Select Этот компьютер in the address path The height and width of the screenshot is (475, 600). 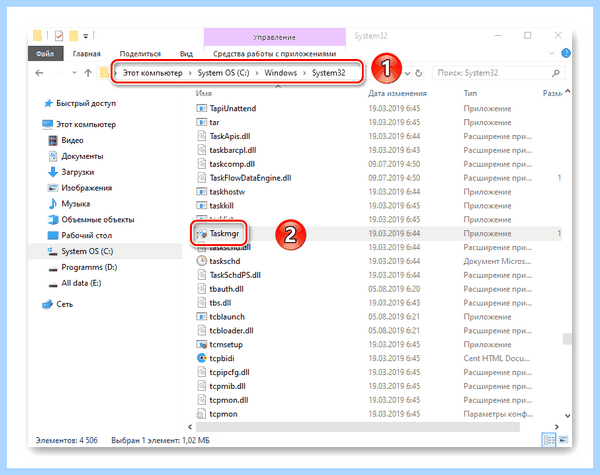click(x=153, y=73)
